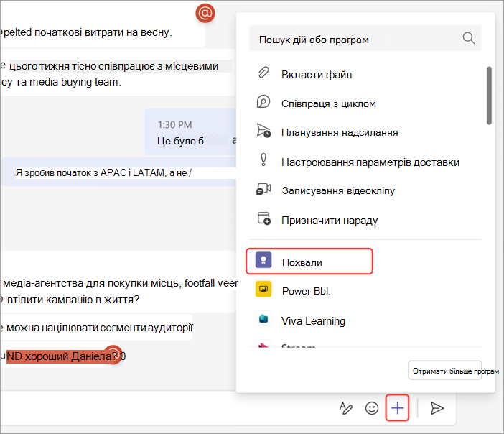
Task: Select "Вкласти файл" menu entry
Action: point(317,75)
